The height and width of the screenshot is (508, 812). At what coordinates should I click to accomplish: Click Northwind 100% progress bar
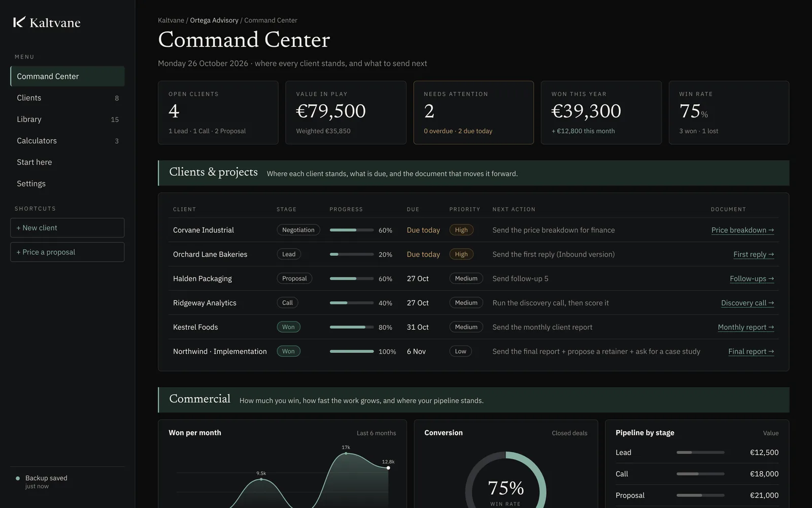pyautogui.click(x=352, y=352)
